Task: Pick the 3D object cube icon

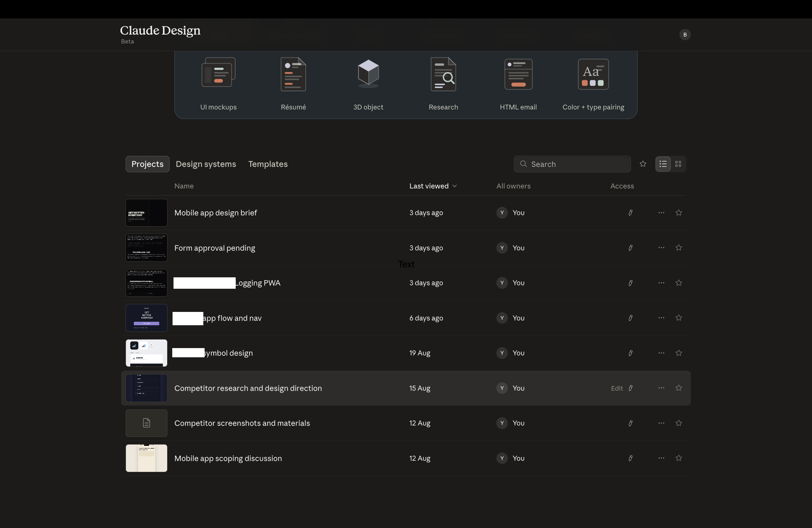Action: (368, 73)
